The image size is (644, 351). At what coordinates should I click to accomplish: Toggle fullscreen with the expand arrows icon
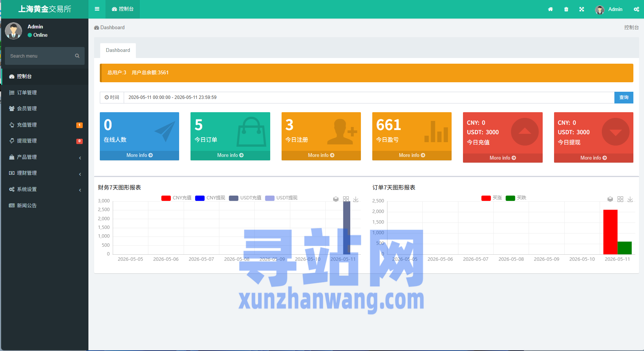point(582,9)
